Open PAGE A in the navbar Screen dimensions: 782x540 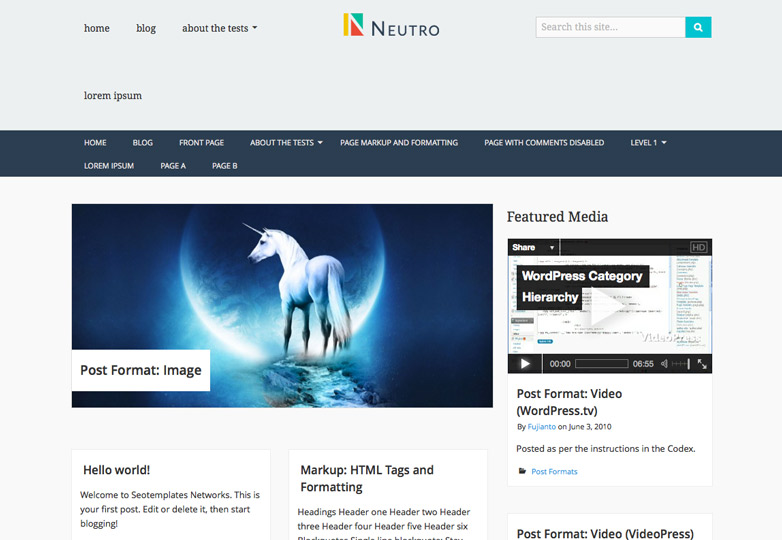click(173, 166)
